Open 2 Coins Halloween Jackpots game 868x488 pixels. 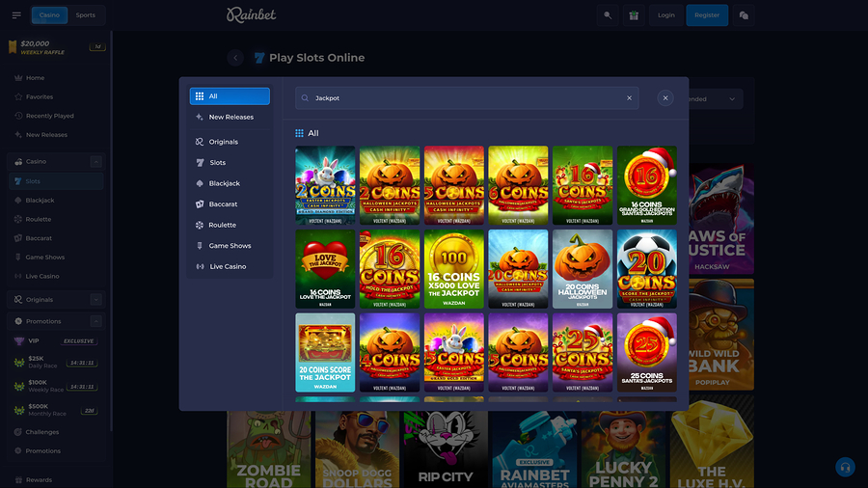point(390,185)
